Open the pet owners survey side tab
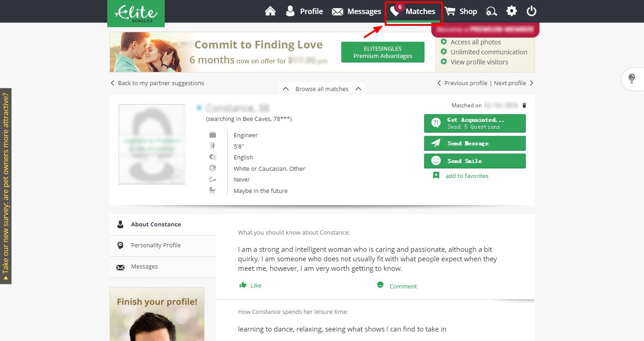Image resolution: width=644 pixels, height=341 pixels. pos(5,186)
